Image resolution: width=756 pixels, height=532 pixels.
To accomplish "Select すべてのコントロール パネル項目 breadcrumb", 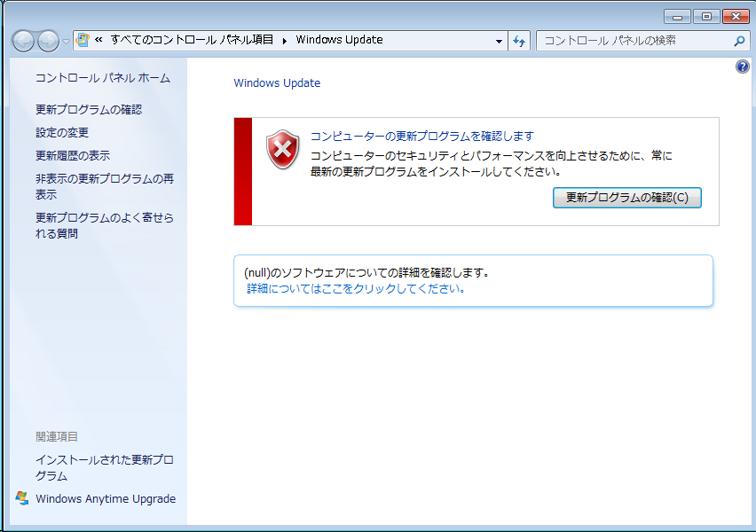I will click(192, 40).
